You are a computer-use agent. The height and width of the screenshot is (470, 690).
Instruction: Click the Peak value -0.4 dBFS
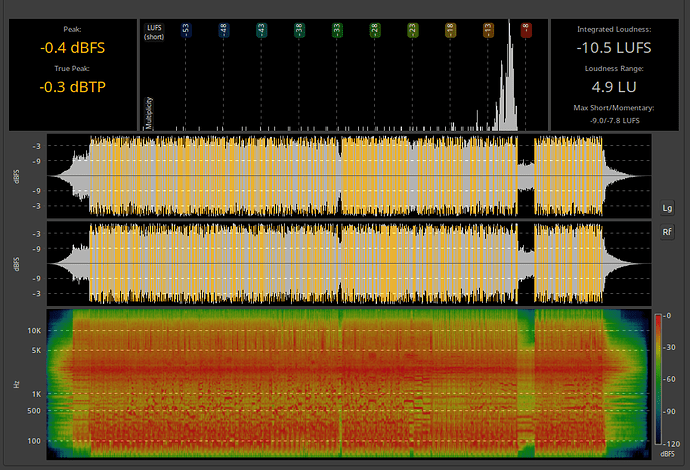(x=73, y=48)
